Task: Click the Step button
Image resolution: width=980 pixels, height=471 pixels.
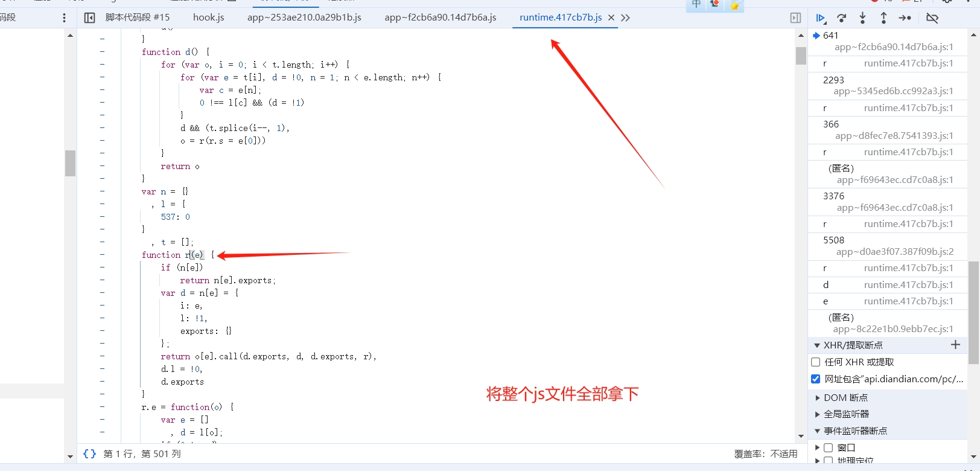Action: 905,18
